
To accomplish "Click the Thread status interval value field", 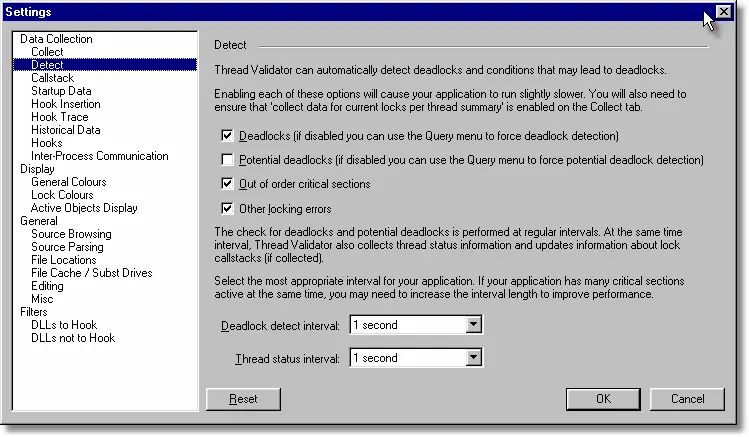I will click(x=408, y=358).
